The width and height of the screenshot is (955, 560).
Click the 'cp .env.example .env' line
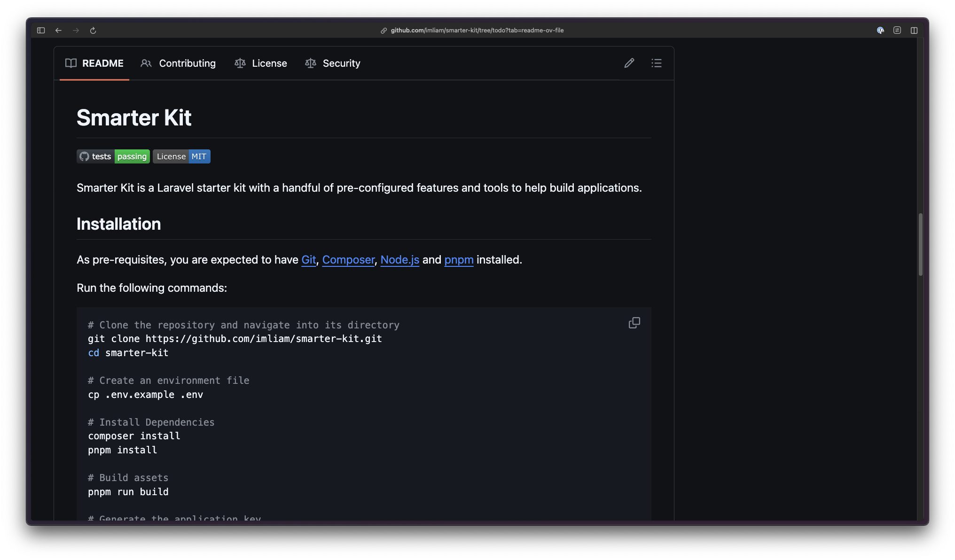point(146,395)
